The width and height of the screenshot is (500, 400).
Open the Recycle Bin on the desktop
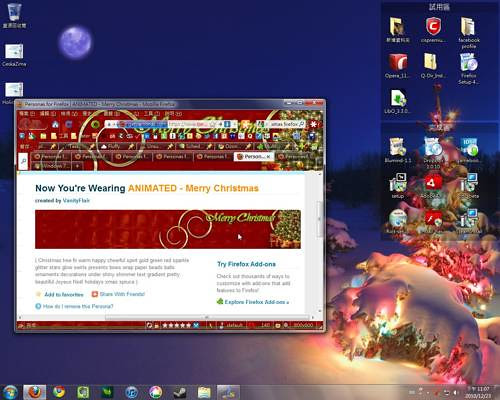point(14,15)
